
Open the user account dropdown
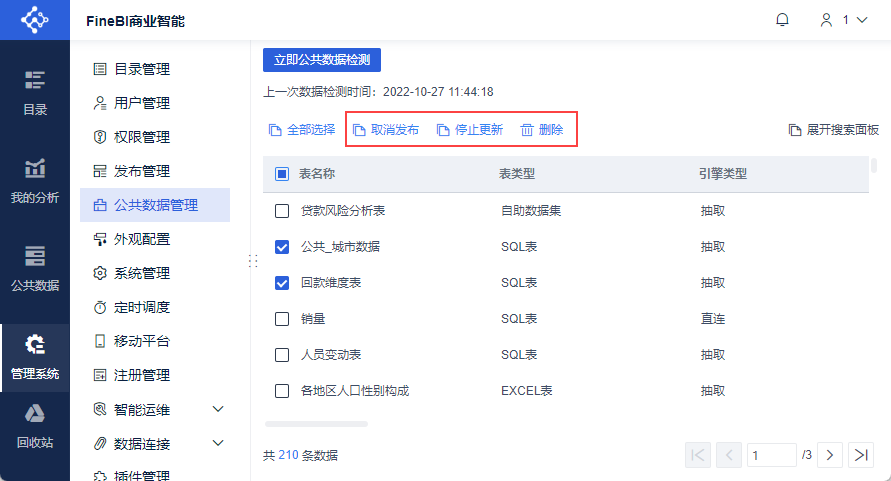(x=843, y=20)
